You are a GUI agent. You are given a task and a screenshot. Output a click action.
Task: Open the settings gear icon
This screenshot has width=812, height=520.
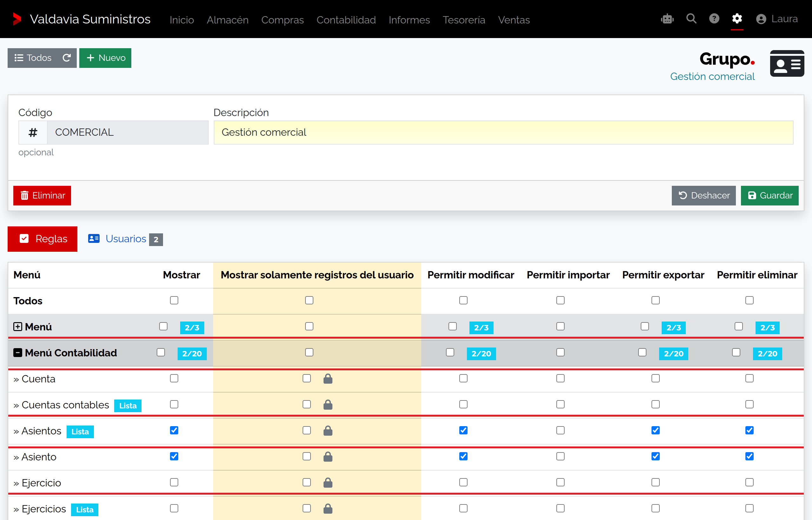point(737,19)
